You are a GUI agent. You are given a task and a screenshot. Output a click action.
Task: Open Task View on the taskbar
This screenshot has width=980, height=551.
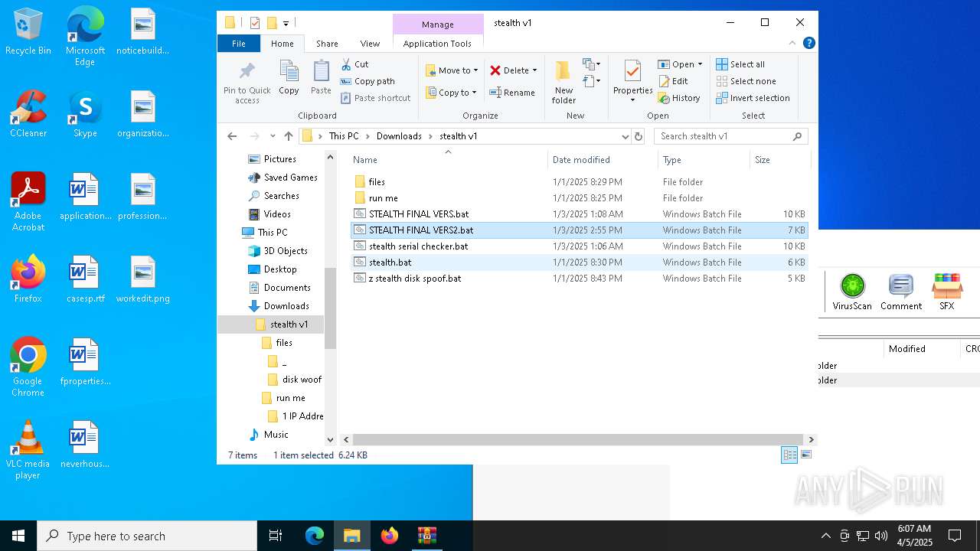click(276, 536)
